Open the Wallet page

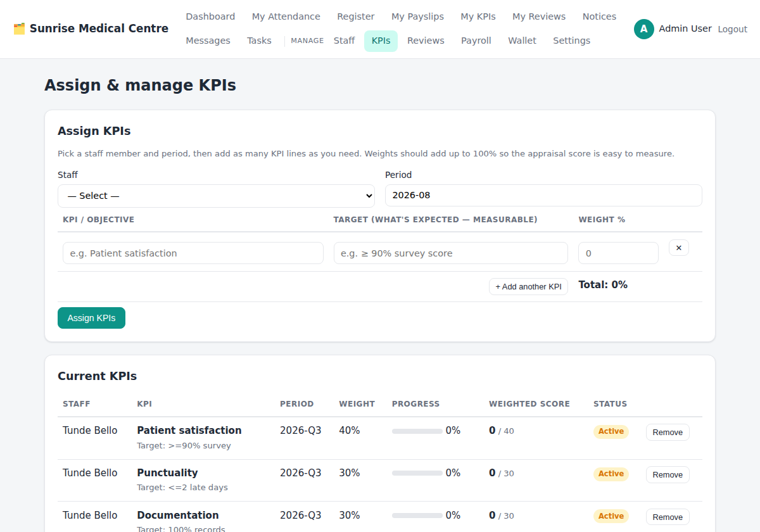(x=522, y=41)
